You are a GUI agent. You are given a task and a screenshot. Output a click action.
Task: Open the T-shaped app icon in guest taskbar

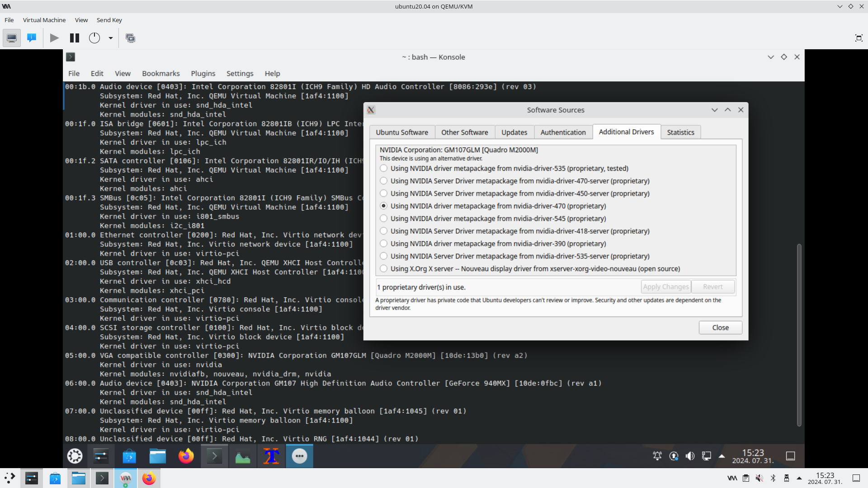point(271,456)
